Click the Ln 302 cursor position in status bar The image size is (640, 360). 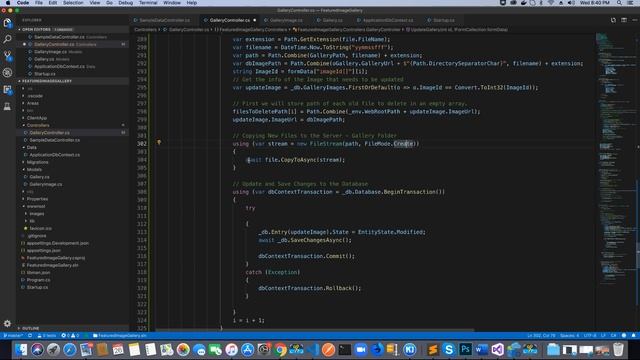pos(541,336)
